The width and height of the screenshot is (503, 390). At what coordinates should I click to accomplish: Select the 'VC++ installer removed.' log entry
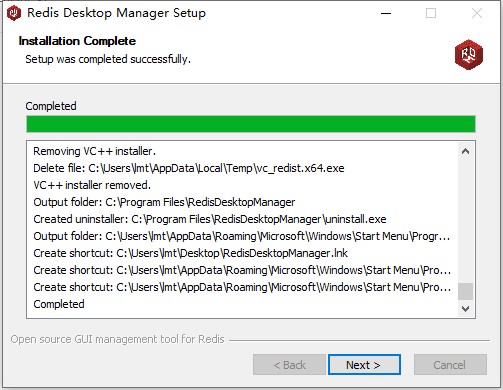[x=92, y=185]
